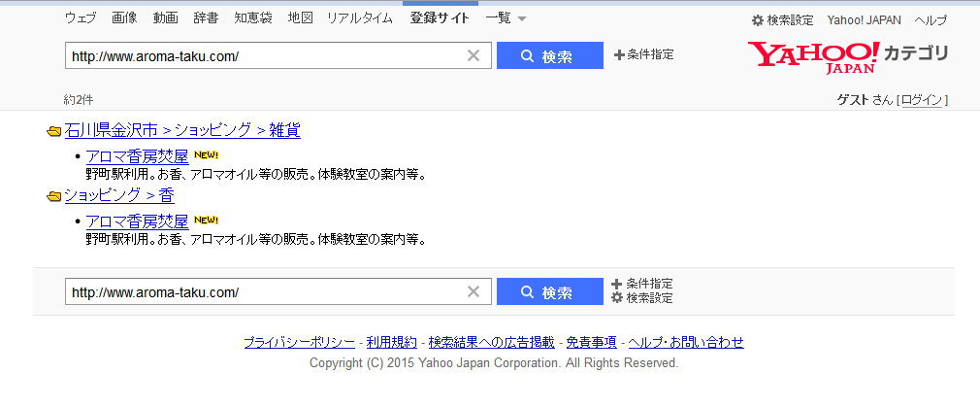Open the リアルタイム search tab

point(360,18)
